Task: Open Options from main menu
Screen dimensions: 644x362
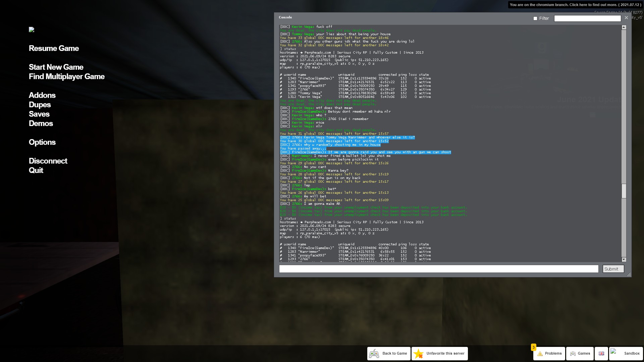Action: pos(42,142)
